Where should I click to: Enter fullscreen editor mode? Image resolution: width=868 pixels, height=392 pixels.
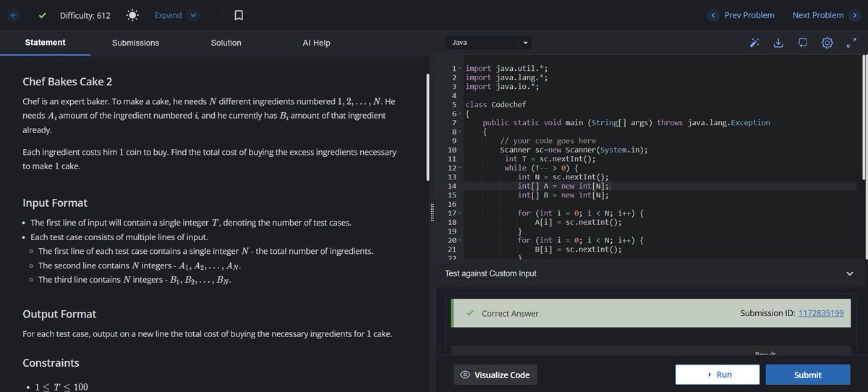[851, 43]
